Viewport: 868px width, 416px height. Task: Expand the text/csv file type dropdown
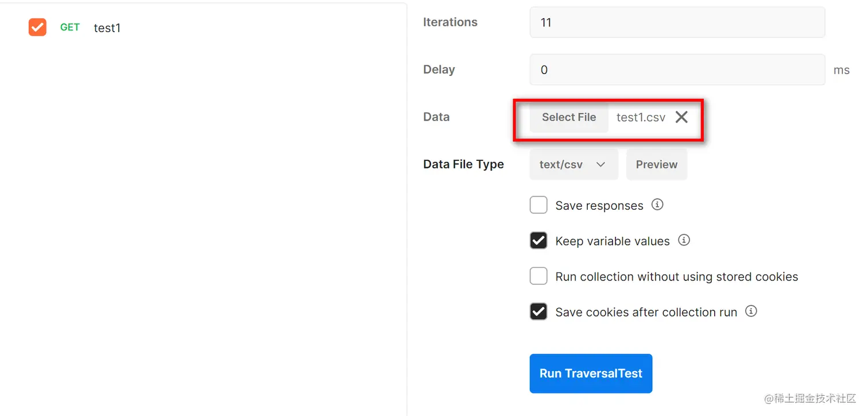click(x=573, y=164)
